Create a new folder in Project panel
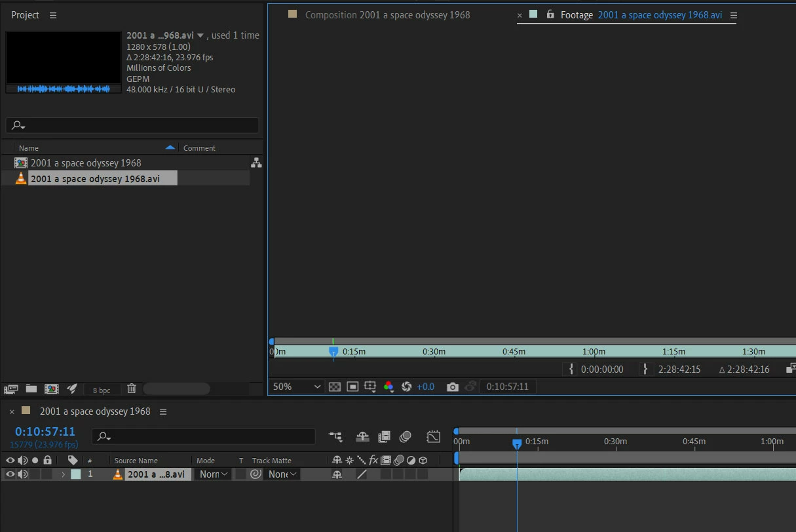Image resolution: width=796 pixels, height=532 pixels. 31,389
